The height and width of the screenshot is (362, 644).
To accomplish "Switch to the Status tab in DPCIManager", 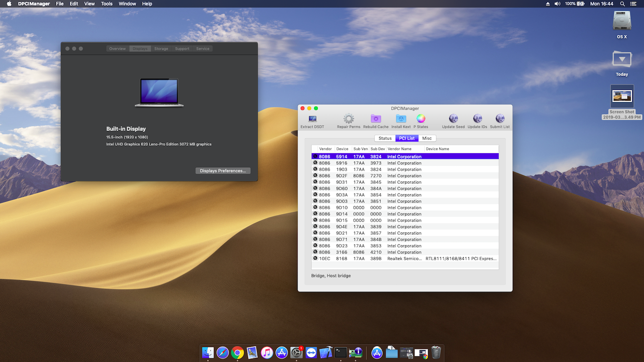I will point(385,138).
